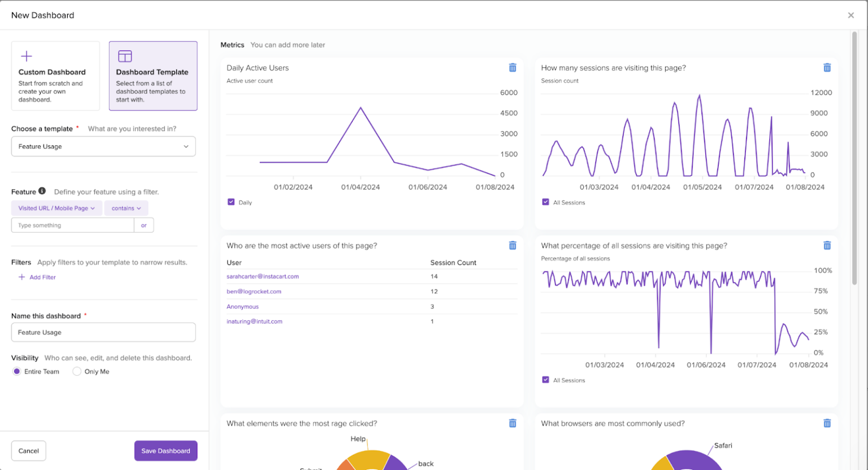Switch to the Custom Dashboard option

pyautogui.click(x=55, y=76)
